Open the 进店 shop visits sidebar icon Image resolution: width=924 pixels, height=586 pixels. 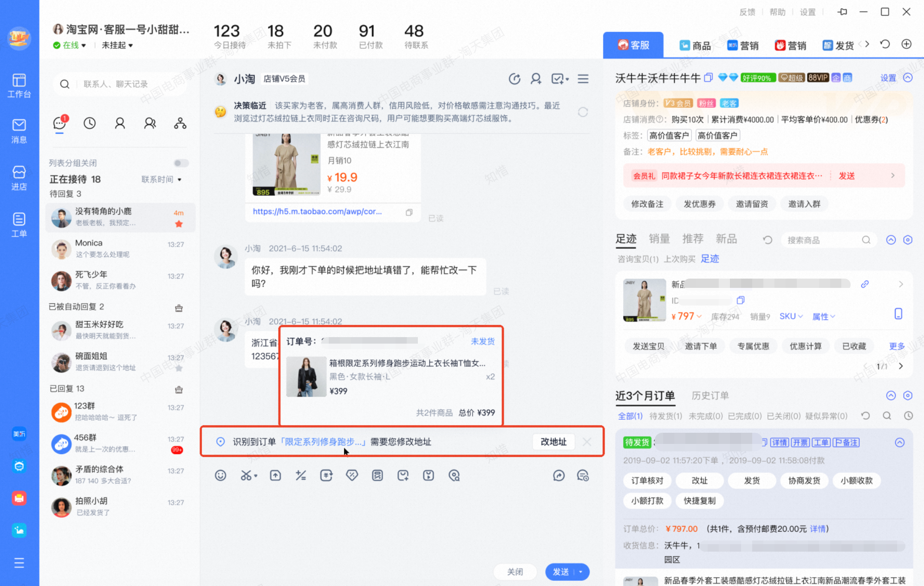pyautogui.click(x=19, y=178)
